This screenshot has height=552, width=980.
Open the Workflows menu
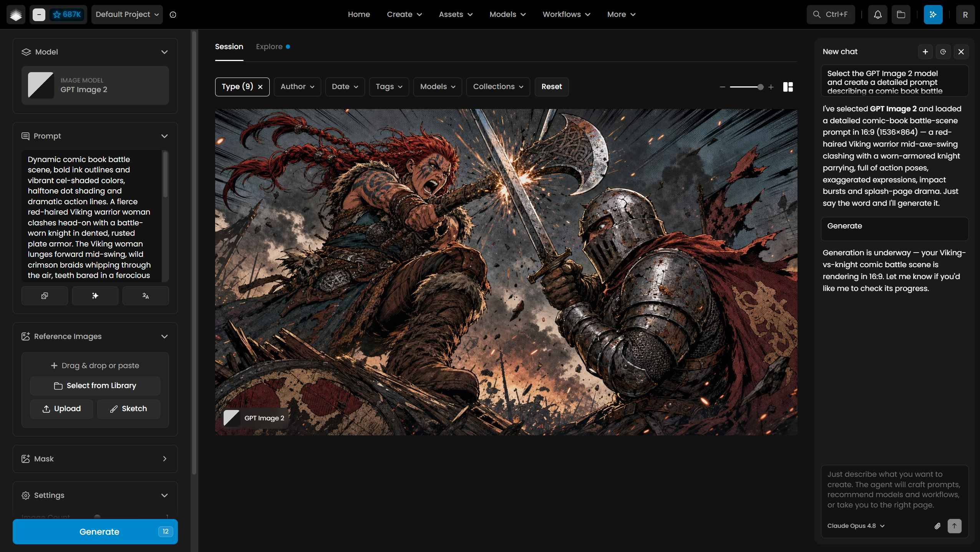click(x=566, y=15)
